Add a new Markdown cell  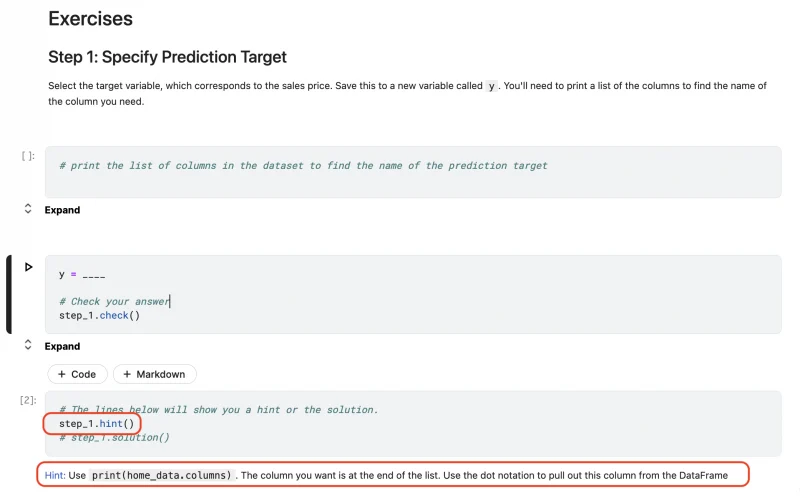point(154,374)
